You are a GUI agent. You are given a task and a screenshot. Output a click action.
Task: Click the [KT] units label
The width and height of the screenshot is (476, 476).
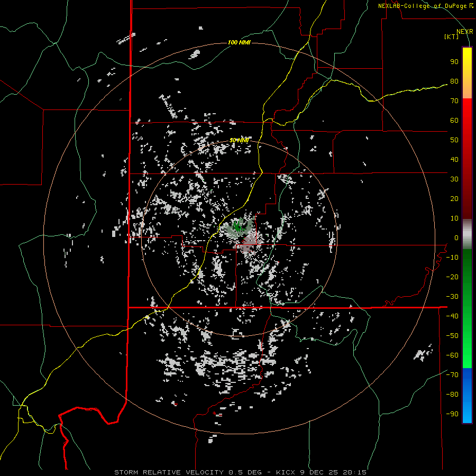pos(451,36)
